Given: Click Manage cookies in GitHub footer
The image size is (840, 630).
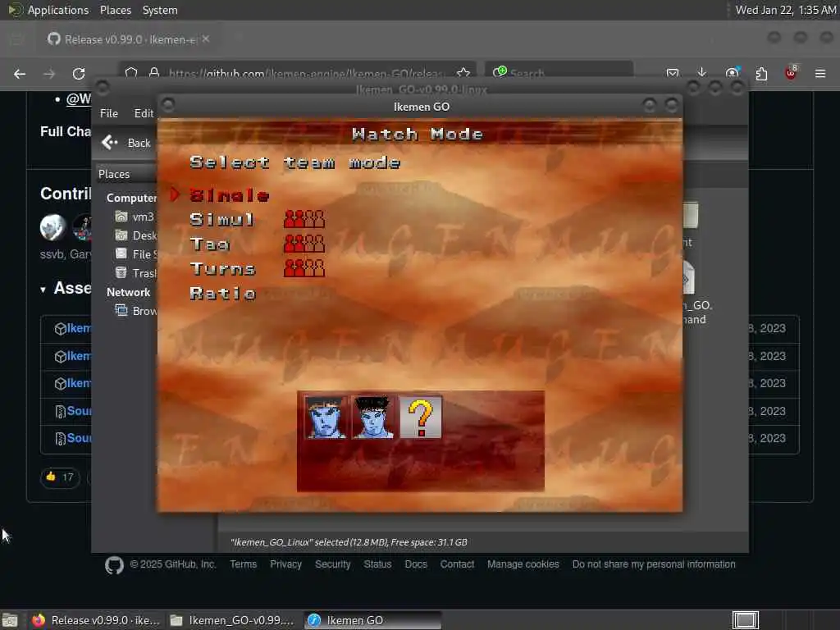Looking at the screenshot, I should (x=523, y=564).
